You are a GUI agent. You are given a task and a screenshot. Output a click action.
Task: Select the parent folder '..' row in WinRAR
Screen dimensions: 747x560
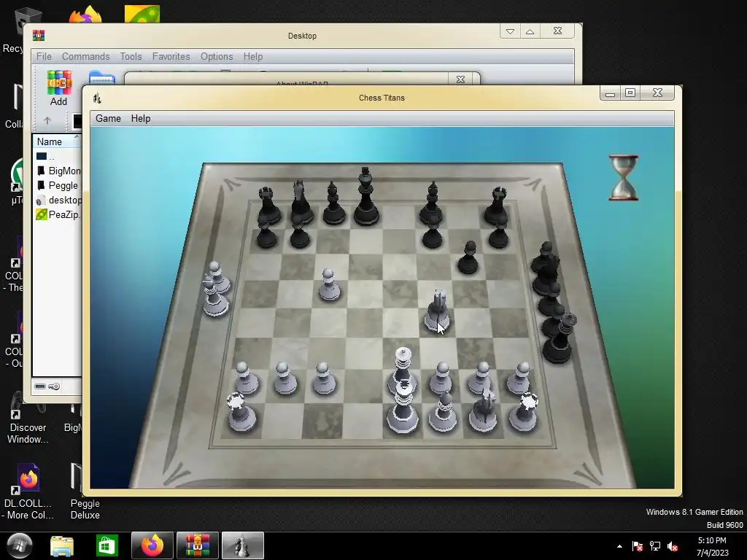click(46, 156)
